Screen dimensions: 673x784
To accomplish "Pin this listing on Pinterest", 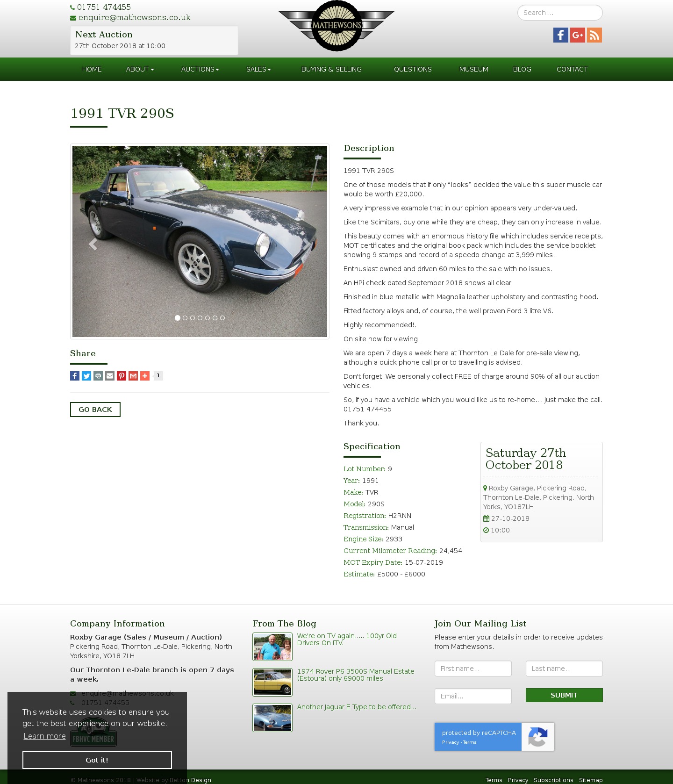I will click(122, 376).
